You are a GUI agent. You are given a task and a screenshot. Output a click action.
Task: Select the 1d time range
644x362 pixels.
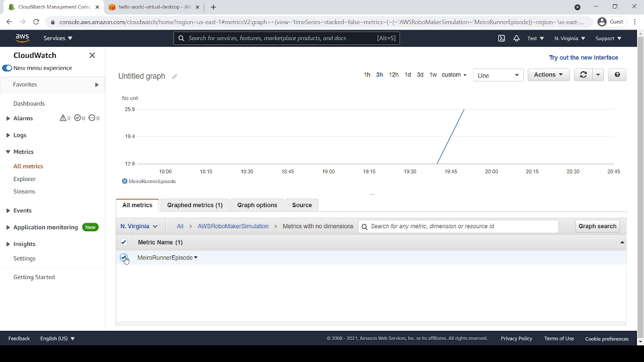408,75
